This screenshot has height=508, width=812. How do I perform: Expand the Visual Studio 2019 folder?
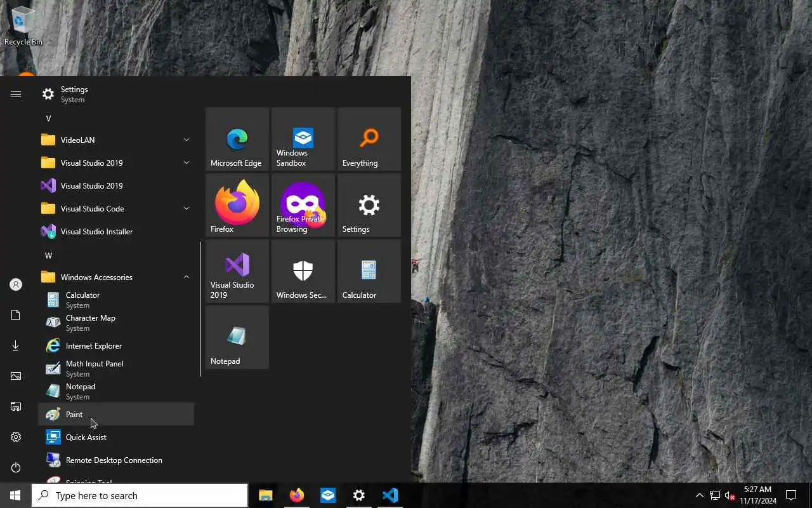116,163
